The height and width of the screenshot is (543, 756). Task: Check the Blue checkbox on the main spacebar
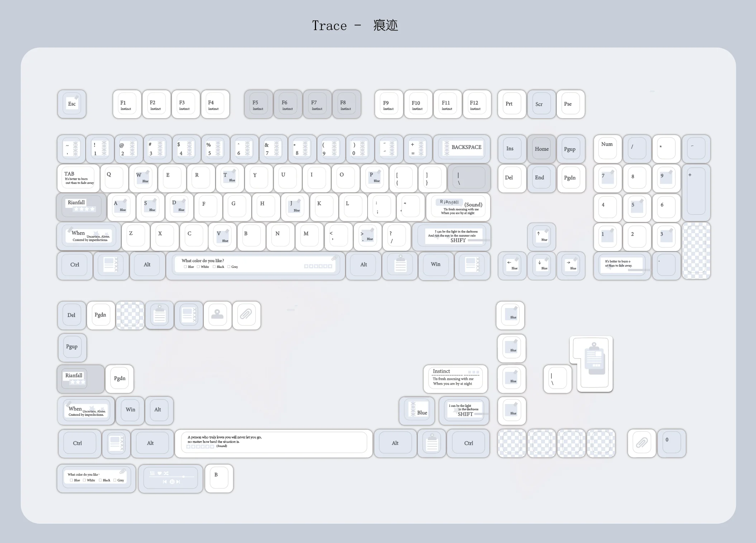coord(185,267)
